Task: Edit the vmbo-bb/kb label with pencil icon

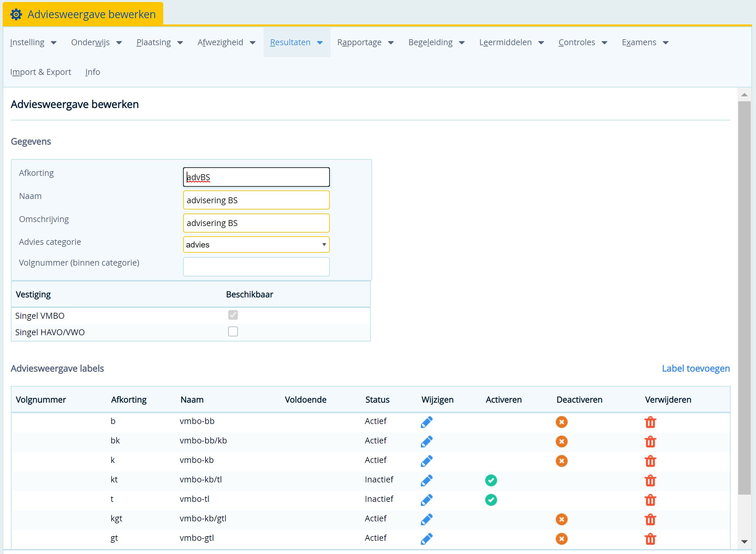Action: 426,442
